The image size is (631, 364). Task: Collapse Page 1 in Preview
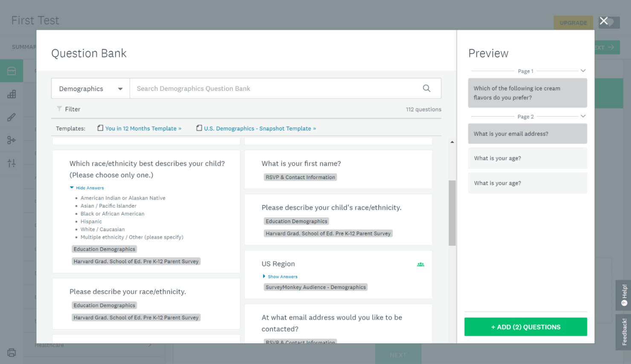click(583, 71)
